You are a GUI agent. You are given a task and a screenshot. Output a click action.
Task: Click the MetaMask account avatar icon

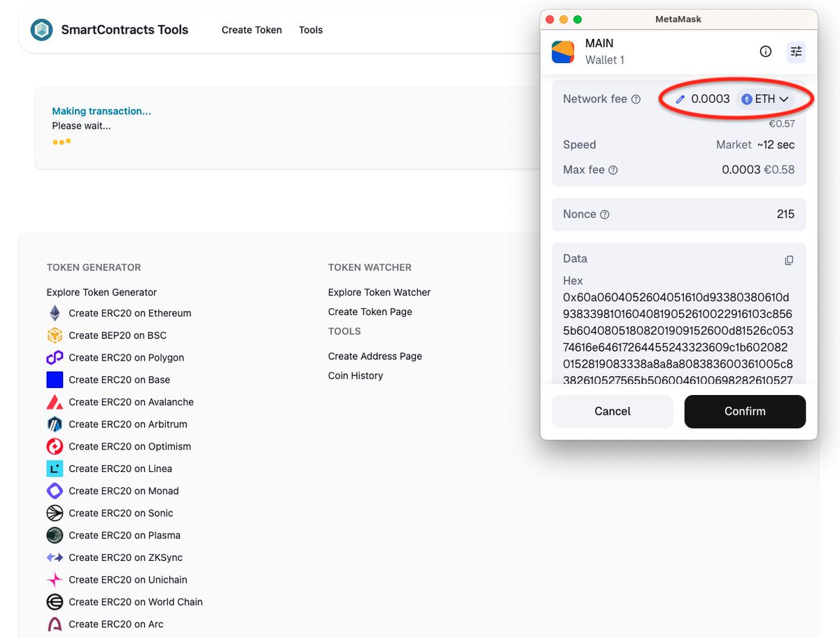tap(563, 52)
